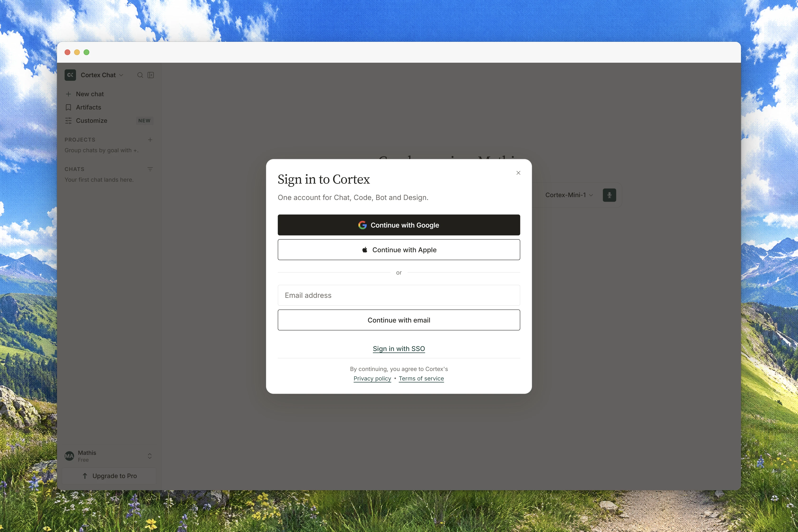Image resolution: width=798 pixels, height=532 pixels.
Task: Click the Cortex Chat logo icon
Action: (x=70, y=75)
